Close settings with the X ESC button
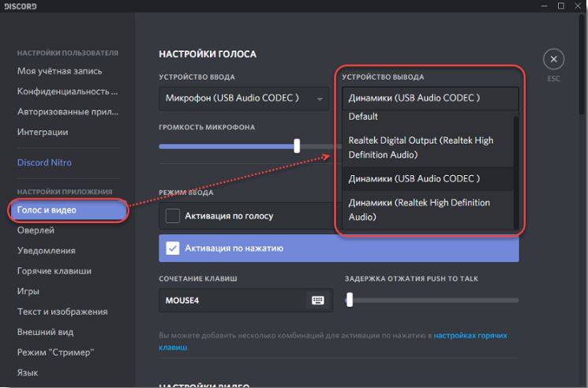The height and width of the screenshot is (388, 588). tap(553, 60)
